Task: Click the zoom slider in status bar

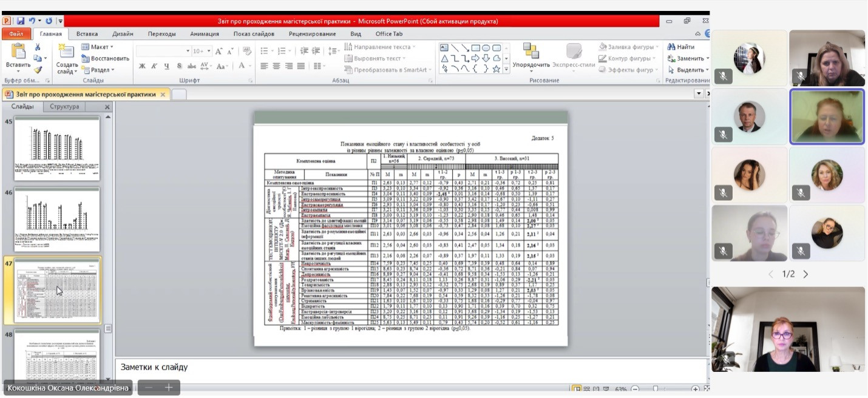Action: [656, 389]
